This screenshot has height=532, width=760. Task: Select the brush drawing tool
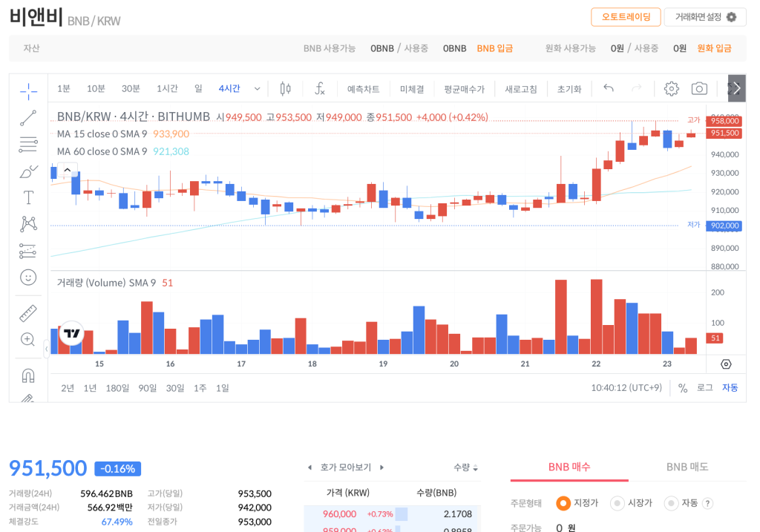(x=28, y=171)
